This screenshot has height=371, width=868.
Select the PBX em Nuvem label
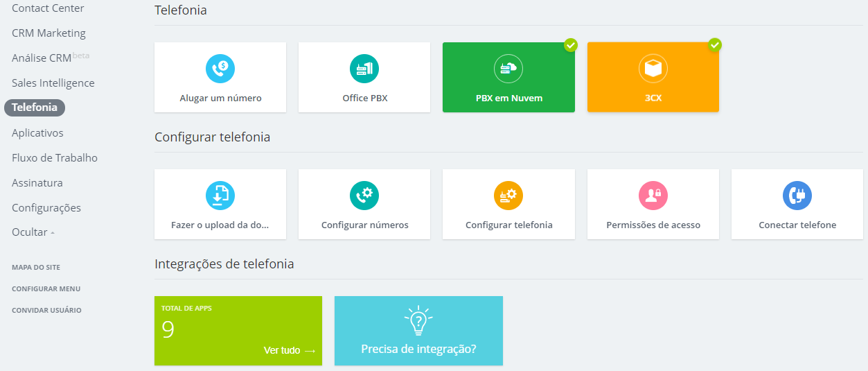(x=509, y=98)
